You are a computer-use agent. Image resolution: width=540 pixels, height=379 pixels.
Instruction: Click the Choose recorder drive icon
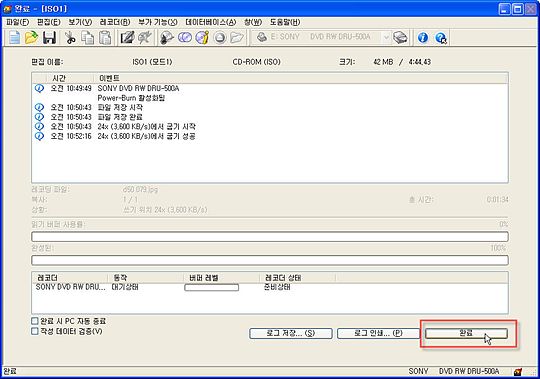tap(400, 38)
